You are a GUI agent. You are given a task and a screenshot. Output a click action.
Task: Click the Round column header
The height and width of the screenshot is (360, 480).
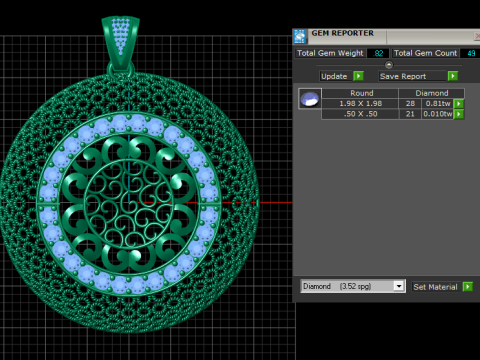[360, 93]
